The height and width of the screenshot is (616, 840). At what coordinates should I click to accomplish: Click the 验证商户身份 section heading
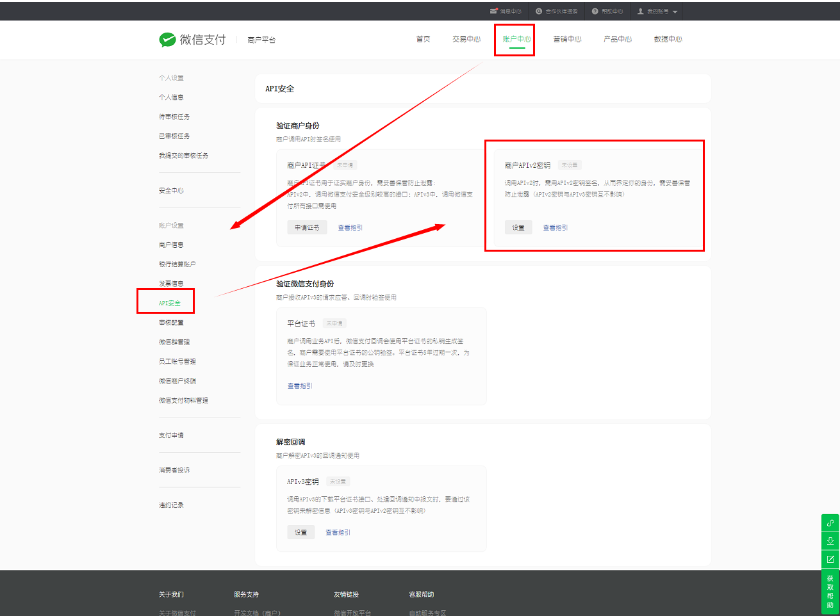pyautogui.click(x=297, y=126)
